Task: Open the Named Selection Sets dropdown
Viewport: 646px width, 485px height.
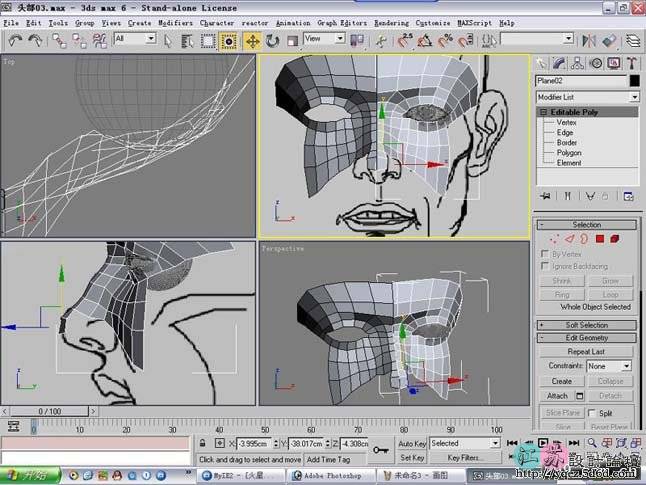Action: [537, 39]
